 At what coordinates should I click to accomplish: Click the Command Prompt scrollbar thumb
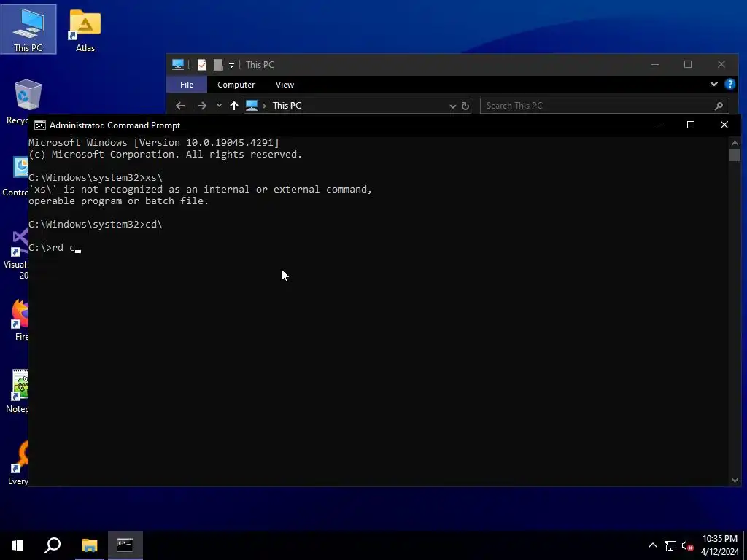coord(735,155)
